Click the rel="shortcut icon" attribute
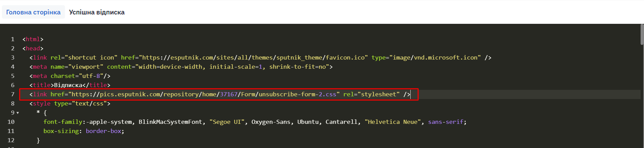 (84, 57)
